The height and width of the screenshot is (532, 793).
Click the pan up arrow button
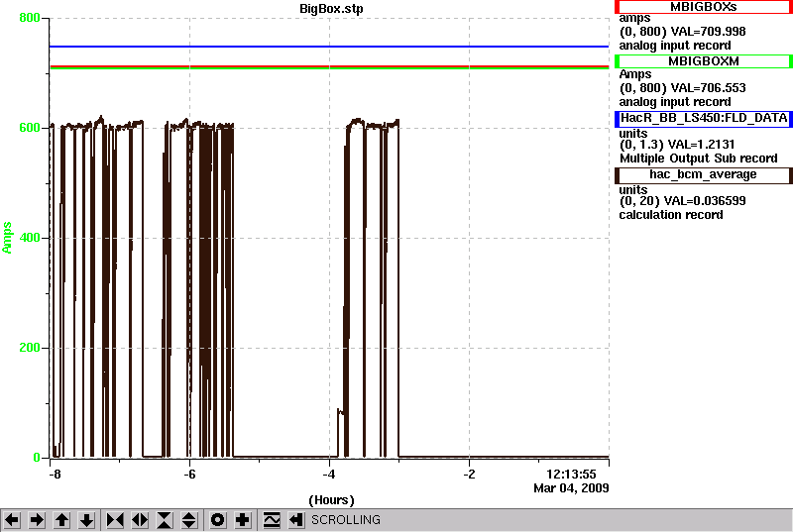[x=61, y=520]
